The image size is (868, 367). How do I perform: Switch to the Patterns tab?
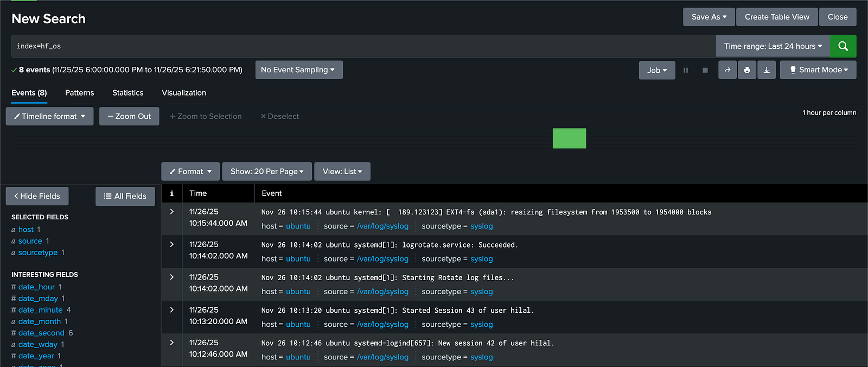coord(79,93)
